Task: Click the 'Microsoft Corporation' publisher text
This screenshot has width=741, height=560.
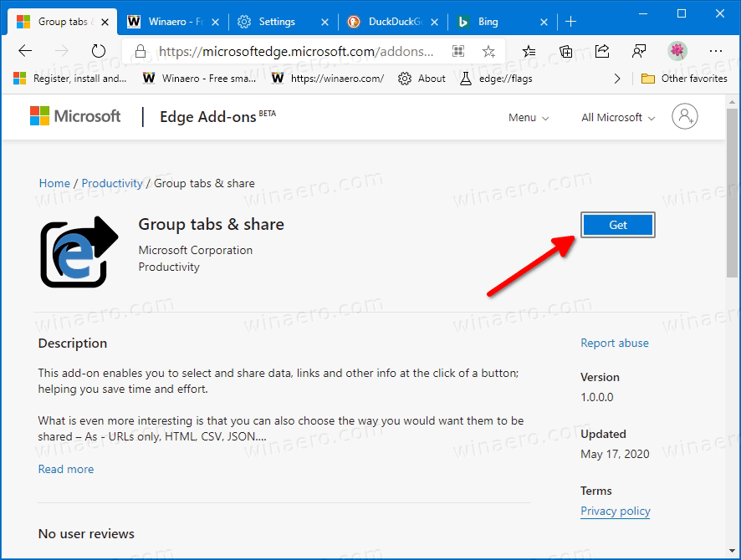Action: tap(195, 250)
